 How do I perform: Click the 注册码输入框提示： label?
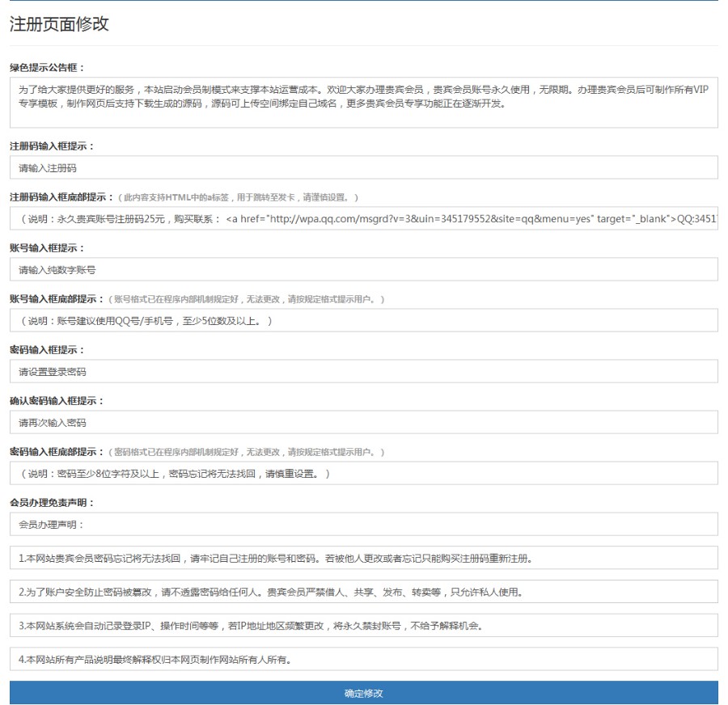pyautogui.click(x=52, y=146)
